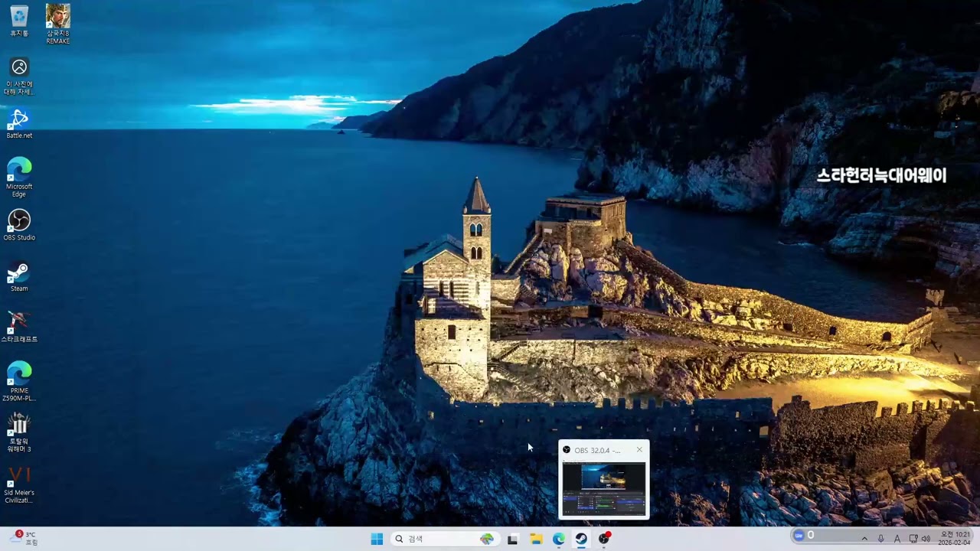This screenshot has width=980, height=551.
Task: Click the '이 사진에 대해 자세히' desktop icon
Action: pos(19,77)
